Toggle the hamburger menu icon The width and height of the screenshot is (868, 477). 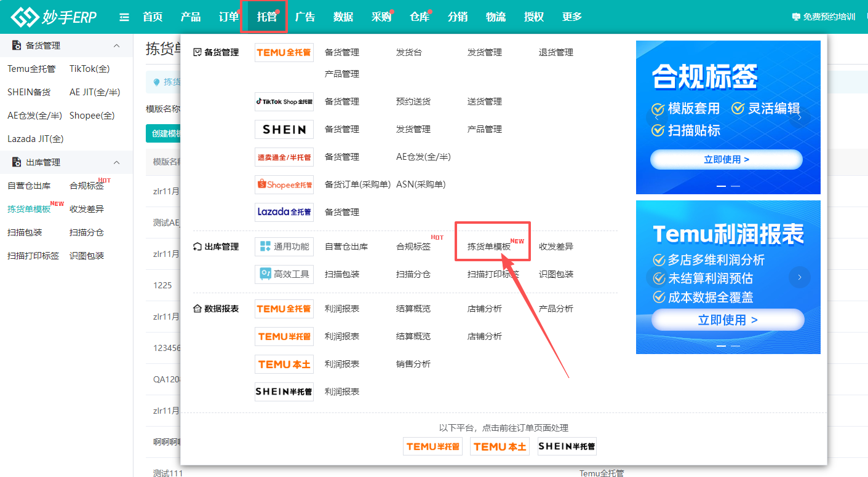point(124,17)
